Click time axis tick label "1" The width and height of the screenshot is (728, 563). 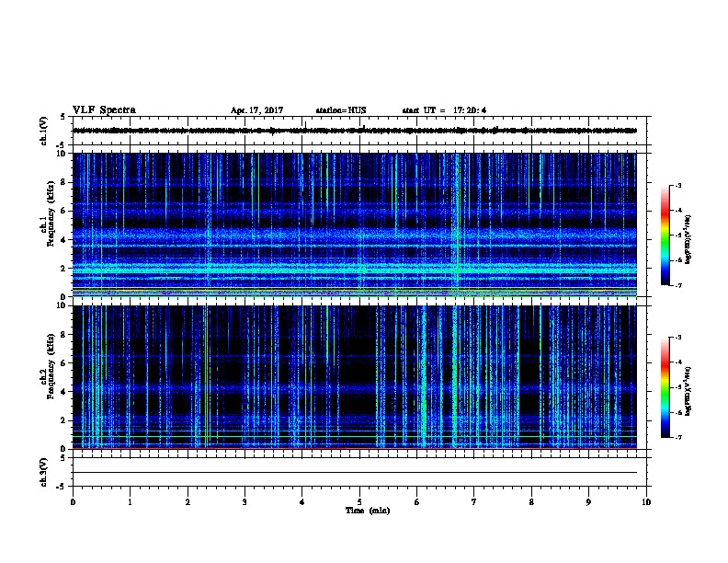(x=130, y=502)
